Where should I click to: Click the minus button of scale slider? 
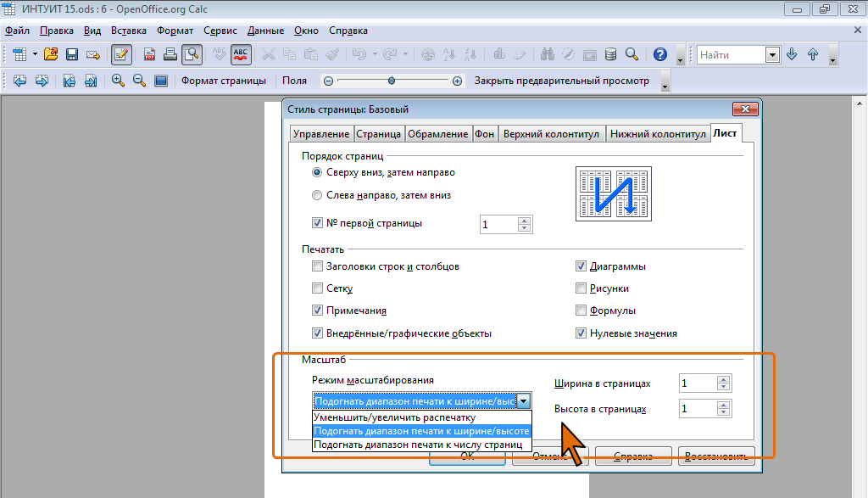pyautogui.click(x=328, y=81)
